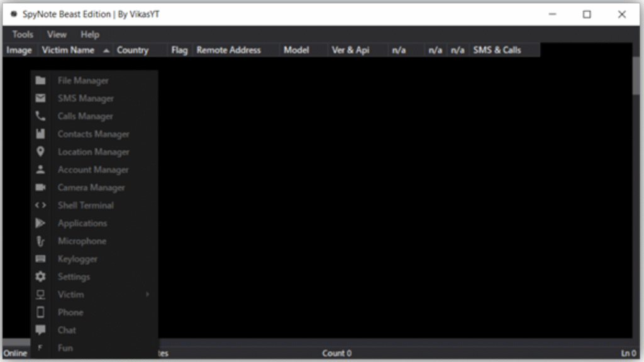Open the Shell Terminal code icon
The width and height of the screenshot is (644, 362).
[41, 205]
